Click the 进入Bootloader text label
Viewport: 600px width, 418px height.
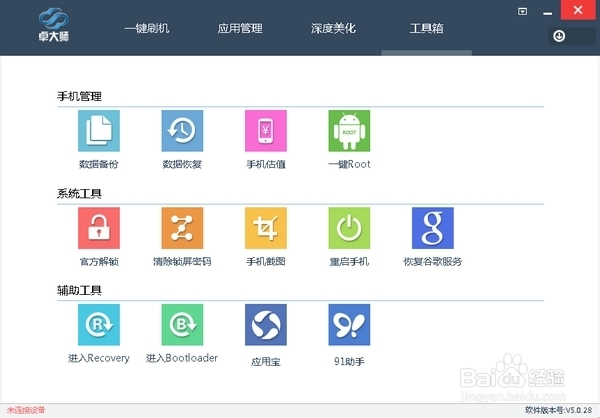click(x=182, y=358)
